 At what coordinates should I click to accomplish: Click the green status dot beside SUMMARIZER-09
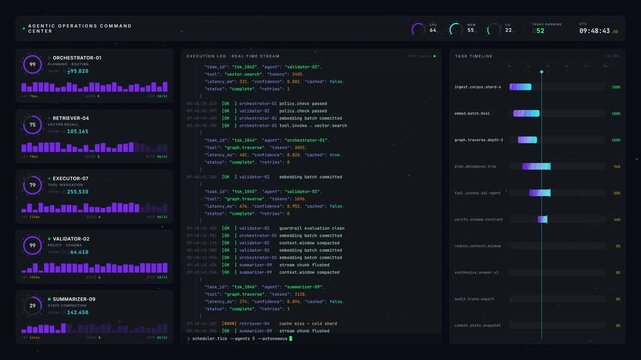click(49, 299)
